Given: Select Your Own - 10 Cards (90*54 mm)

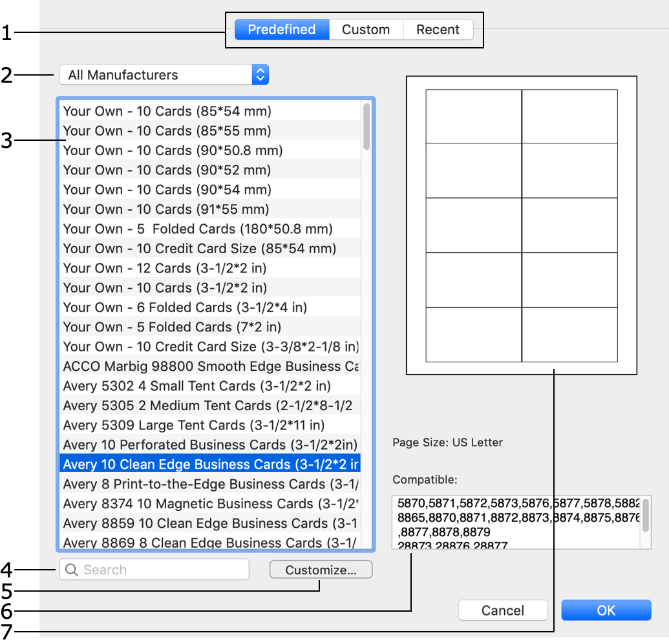Looking at the screenshot, I should point(210,189).
